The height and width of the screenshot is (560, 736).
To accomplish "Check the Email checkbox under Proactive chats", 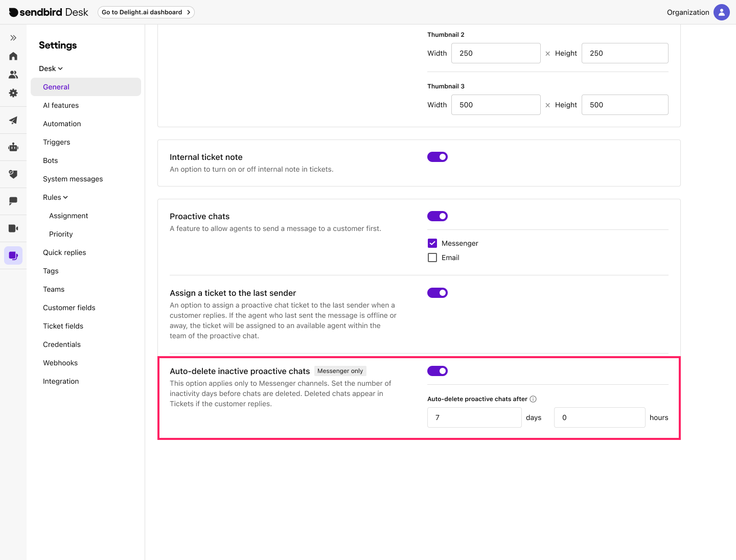I will [432, 258].
